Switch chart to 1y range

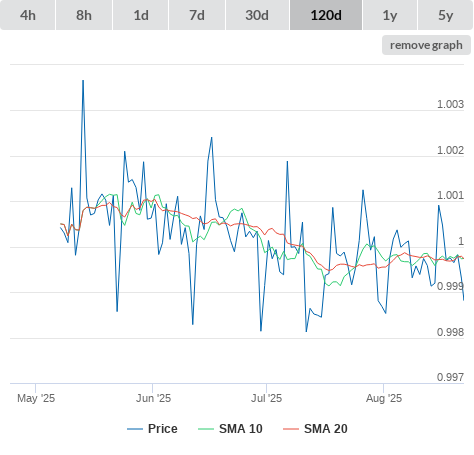[390, 15]
